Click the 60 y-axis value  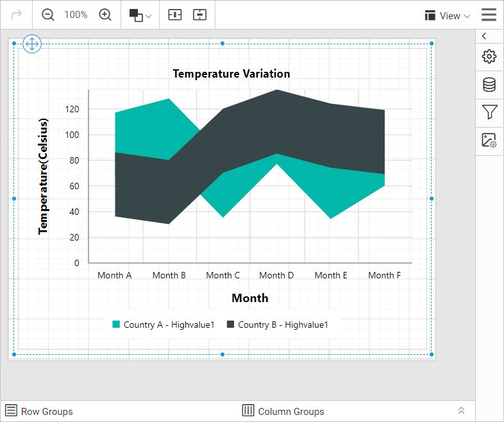(74, 186)
